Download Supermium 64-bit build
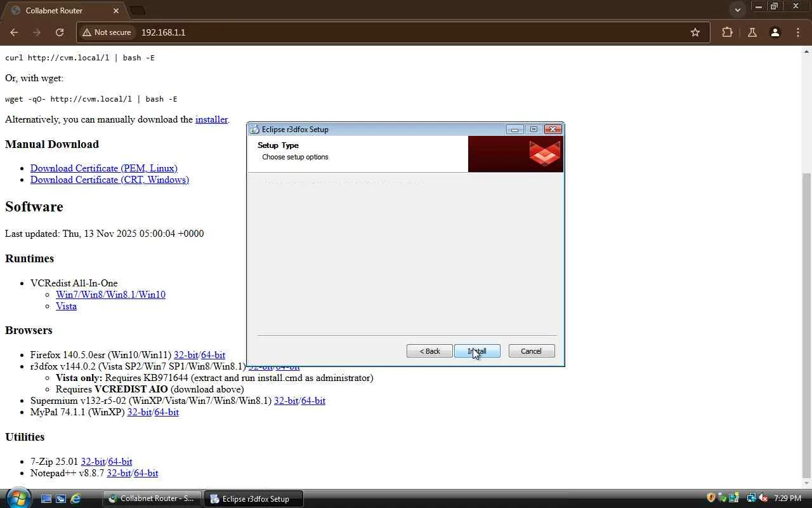Screen dimensions: 812x508 click(313, 401)
